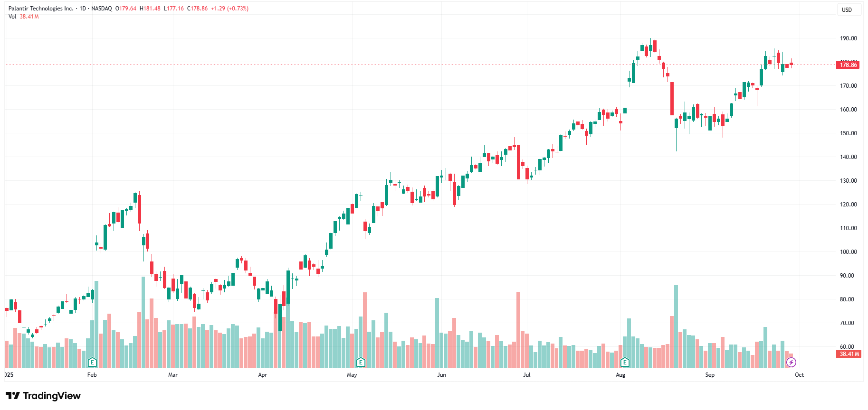
Task: Click the Mar label on time axis
Action: click(x=173, y=375)
